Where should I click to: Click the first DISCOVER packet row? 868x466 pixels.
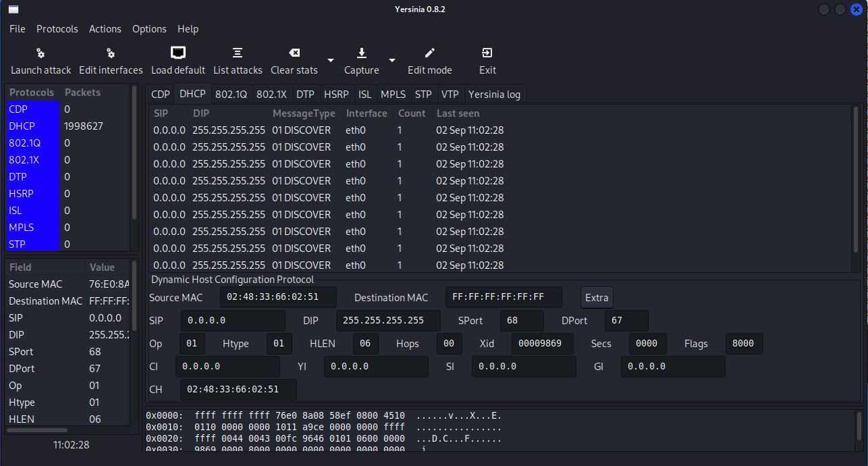click(499, 130)
